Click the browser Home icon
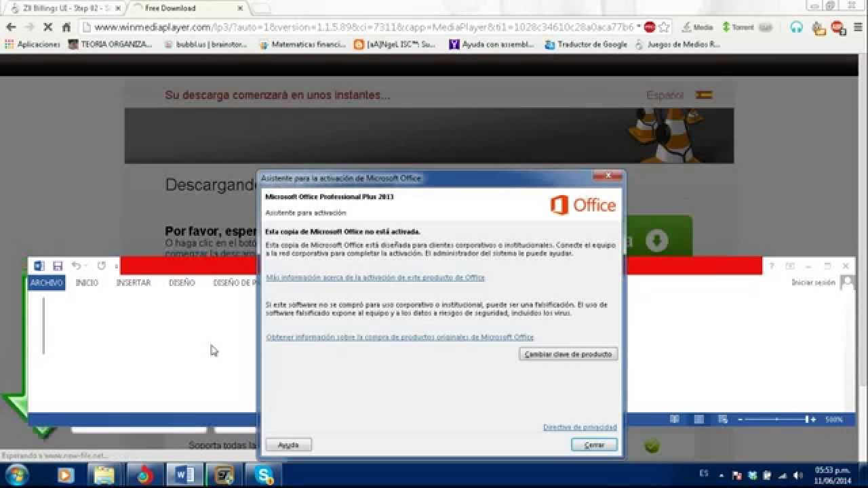The image size is (868, 488). pos(66,27)
